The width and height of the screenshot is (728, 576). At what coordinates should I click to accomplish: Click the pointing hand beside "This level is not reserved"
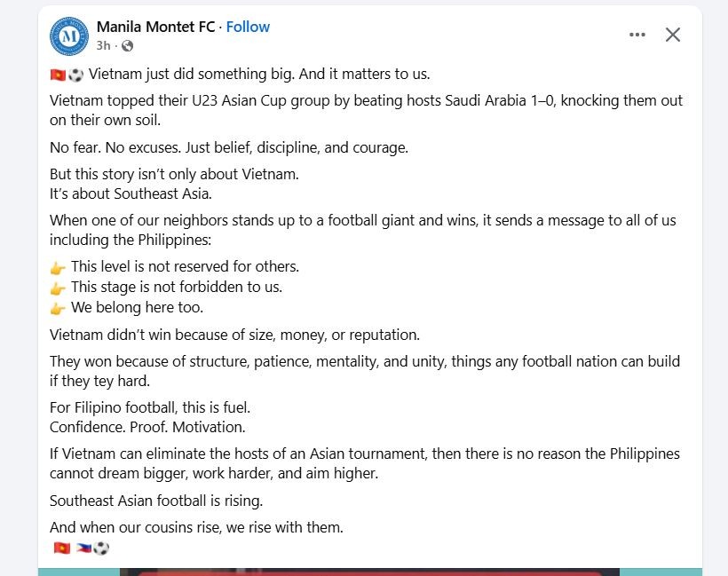click(x=58, y=267)
